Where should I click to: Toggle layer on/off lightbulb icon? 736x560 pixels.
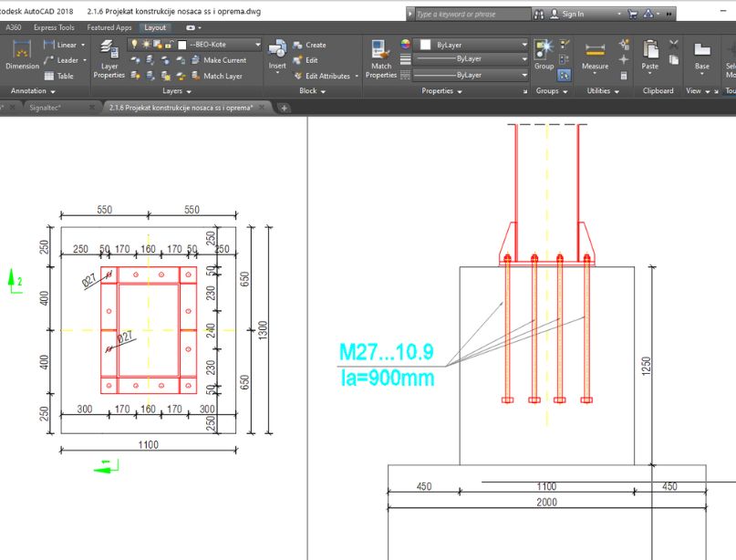pos(134,44)
